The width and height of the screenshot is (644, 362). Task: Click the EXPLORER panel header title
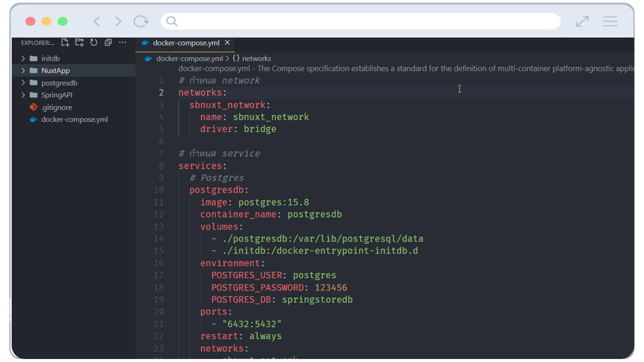pyautogui.click(x=38, y=43)
